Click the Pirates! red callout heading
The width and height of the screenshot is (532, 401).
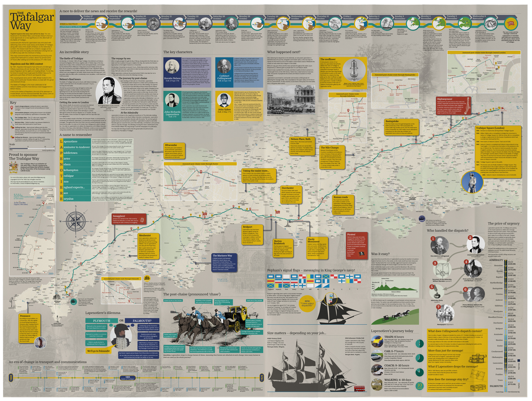click(x=351, y=234)
